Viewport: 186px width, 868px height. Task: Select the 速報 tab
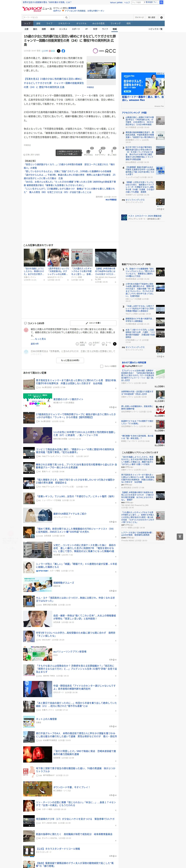[38, 24]
